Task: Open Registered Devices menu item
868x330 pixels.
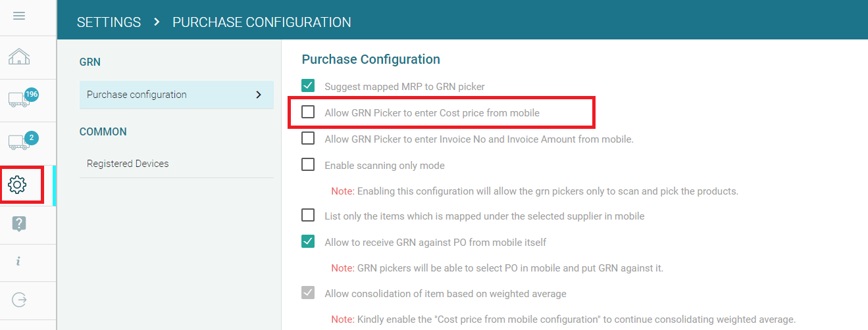Action: [128, 164]
